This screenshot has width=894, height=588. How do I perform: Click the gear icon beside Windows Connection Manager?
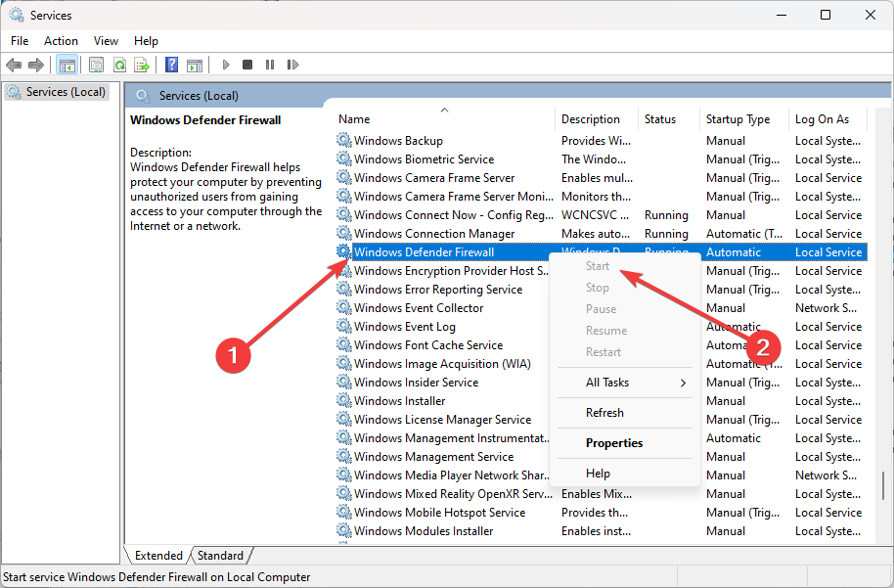pyautogui.click(x=343, y=233)
